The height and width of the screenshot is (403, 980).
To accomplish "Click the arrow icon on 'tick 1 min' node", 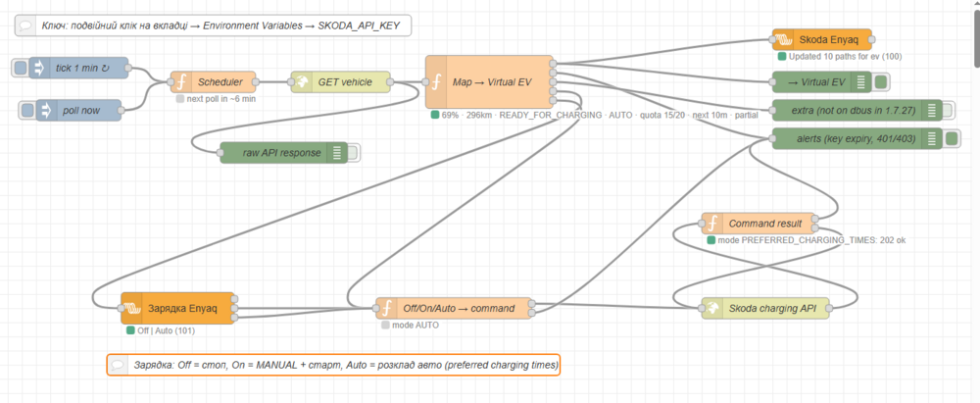I will [x=39, y=68].
